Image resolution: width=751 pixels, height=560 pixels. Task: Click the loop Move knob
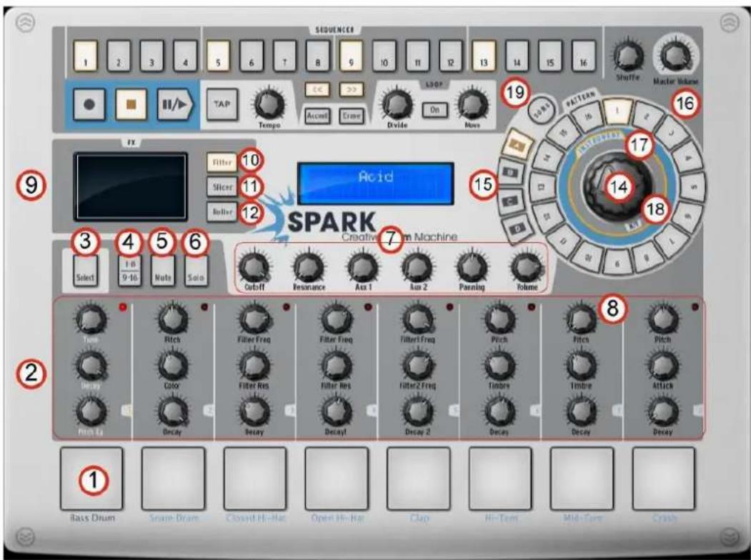pyautogui.click(x=473, y=104)
